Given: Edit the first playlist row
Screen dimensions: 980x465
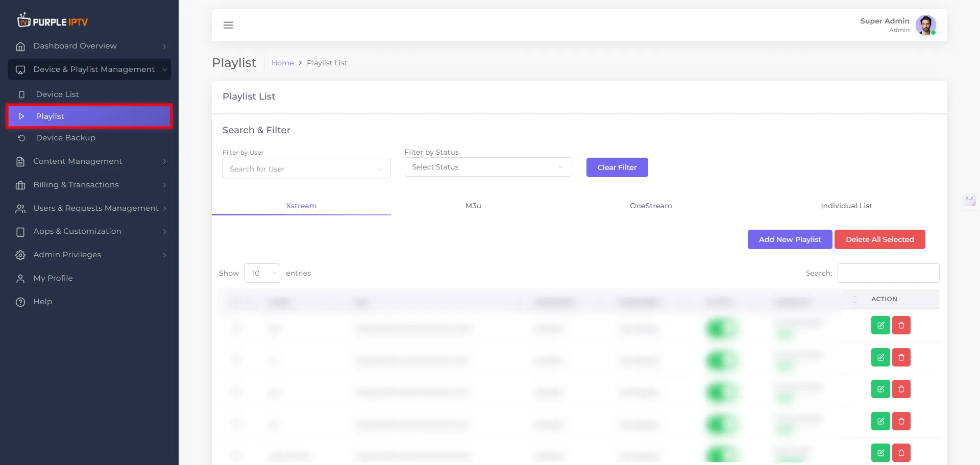Looking at the screenshot, I should coord(880,325).
